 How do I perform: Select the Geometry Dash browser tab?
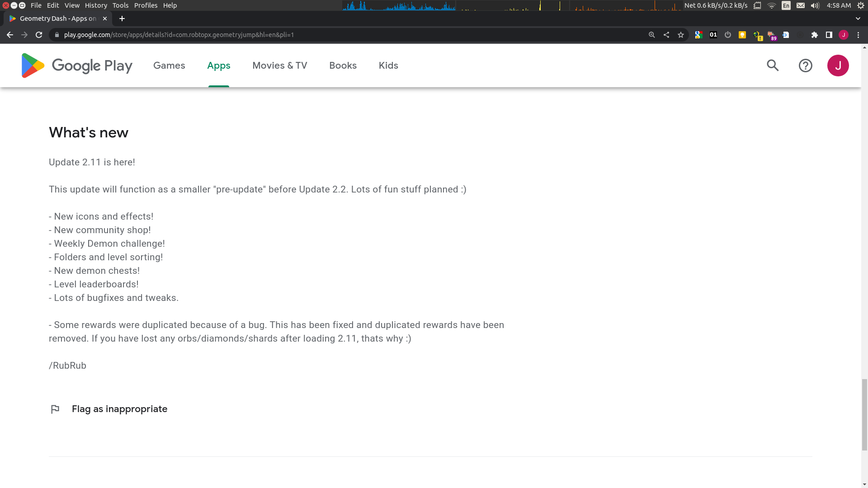coord(58,19)
